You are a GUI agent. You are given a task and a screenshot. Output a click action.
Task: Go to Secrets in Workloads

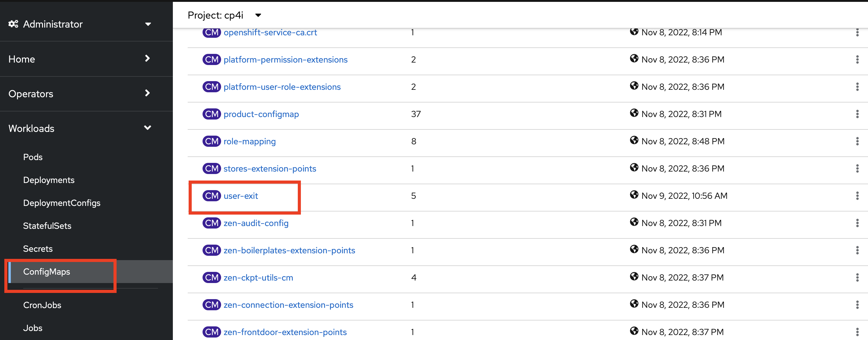tap(38, 249)
